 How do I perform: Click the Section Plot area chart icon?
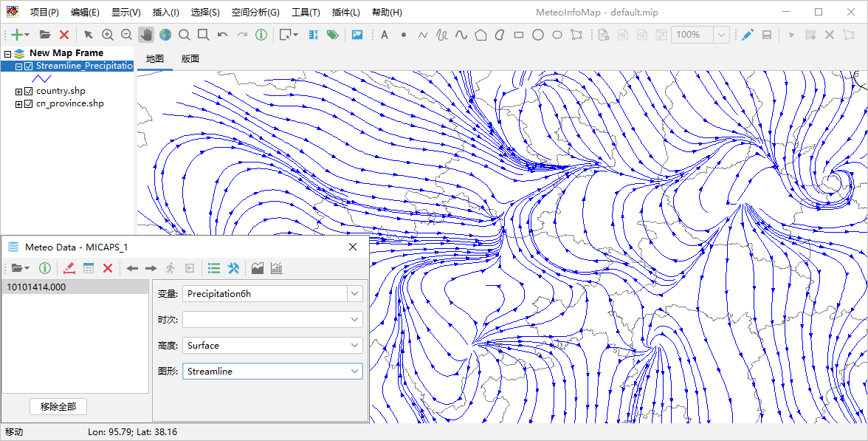(258, 268)
